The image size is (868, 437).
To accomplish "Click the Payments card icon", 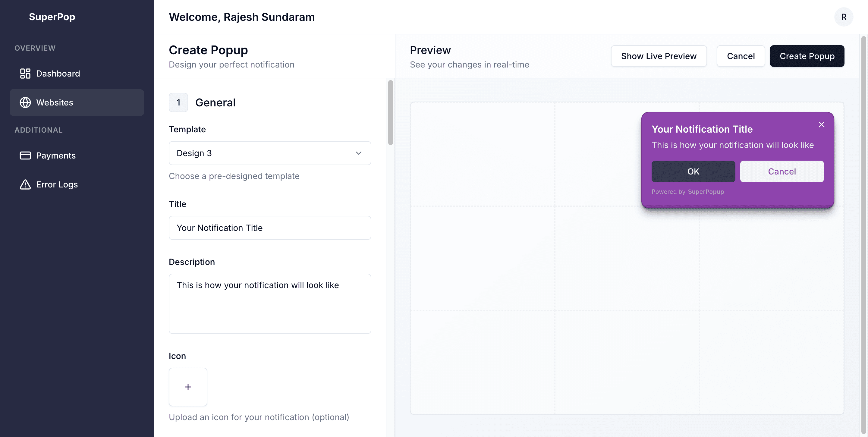I will (x=25, y=155).
